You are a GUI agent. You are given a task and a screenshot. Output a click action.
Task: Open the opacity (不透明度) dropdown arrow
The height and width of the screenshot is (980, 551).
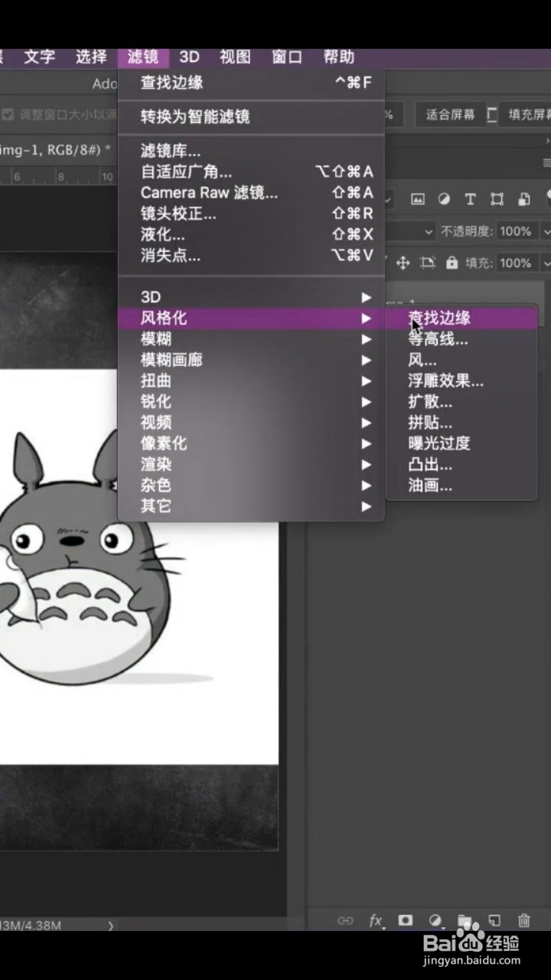point(546,231)
